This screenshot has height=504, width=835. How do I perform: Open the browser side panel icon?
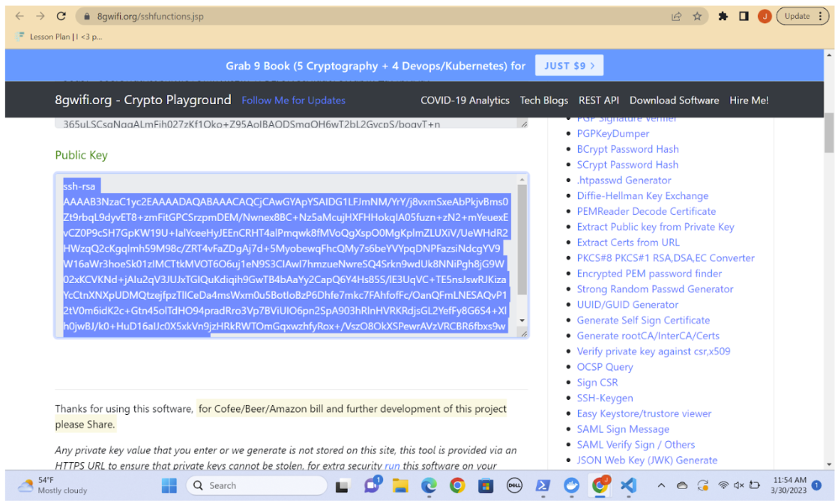pyautogui.click(x=744, y=16)
